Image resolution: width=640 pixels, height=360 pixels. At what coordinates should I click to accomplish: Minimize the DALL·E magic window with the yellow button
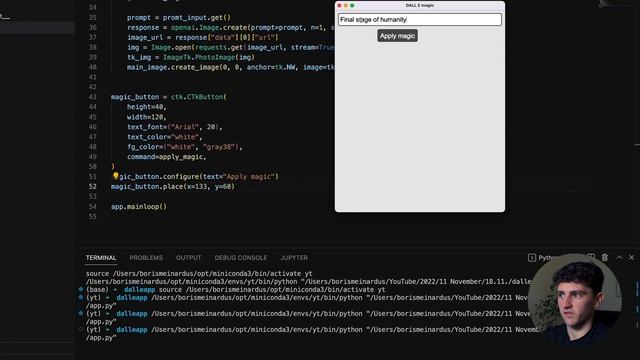(346, 5)
